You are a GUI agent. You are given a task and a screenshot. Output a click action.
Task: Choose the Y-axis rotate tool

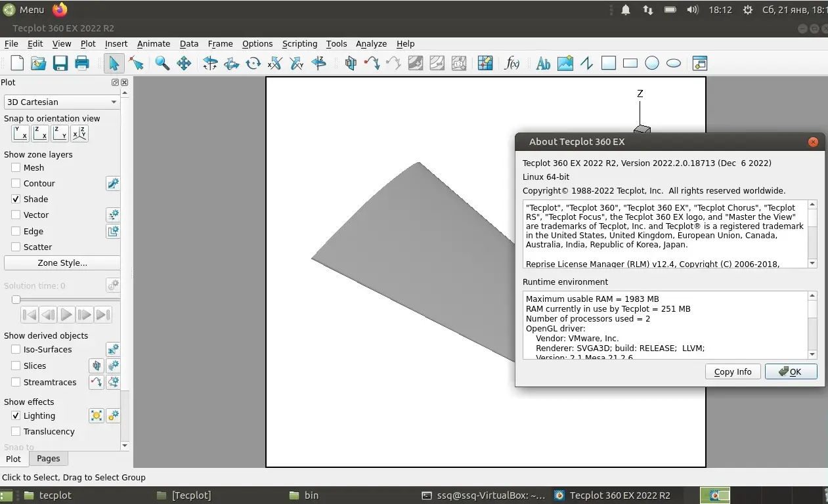297,64
